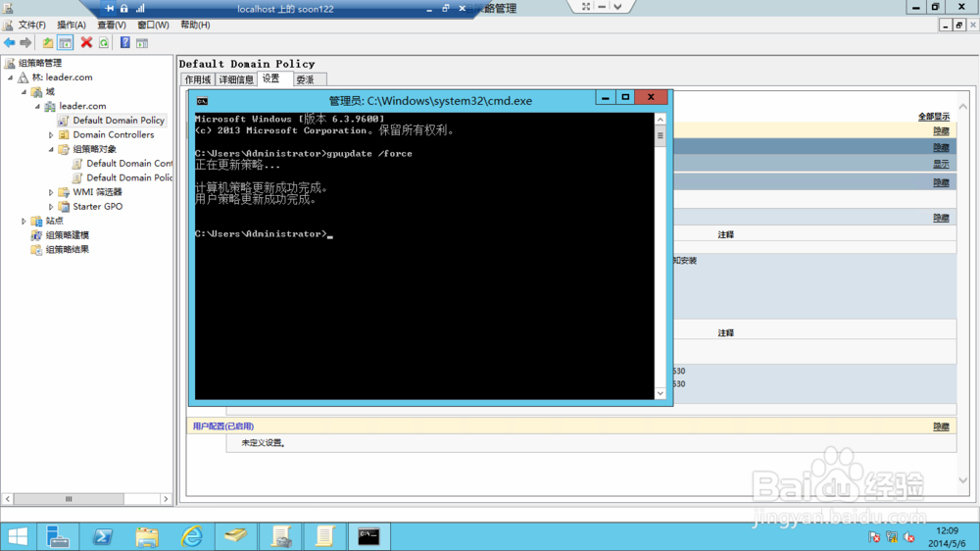Screen dimensions: 980x551
Task: Select 组策略建模 in the tree
Action: (68, 235)
